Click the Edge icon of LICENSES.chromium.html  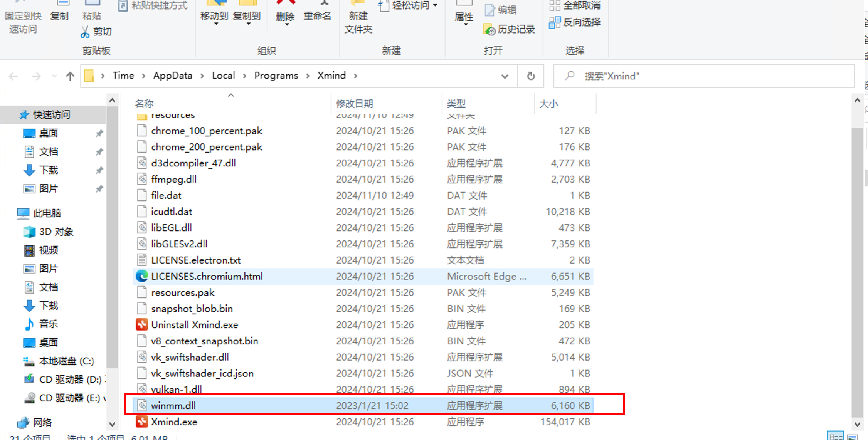tap(142, 276)
